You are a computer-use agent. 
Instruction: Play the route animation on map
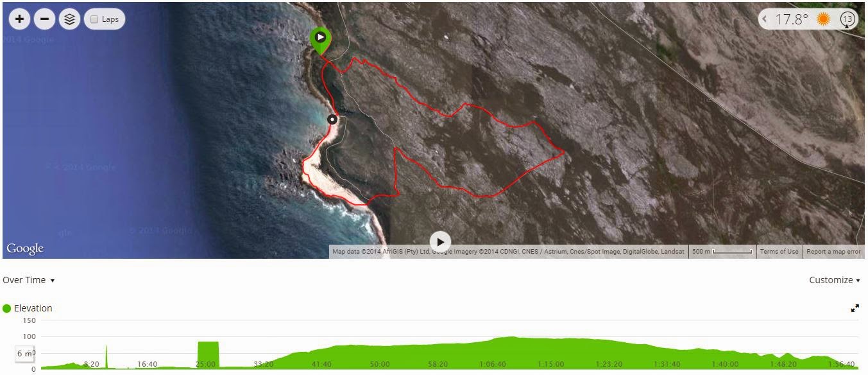point(440,242)
